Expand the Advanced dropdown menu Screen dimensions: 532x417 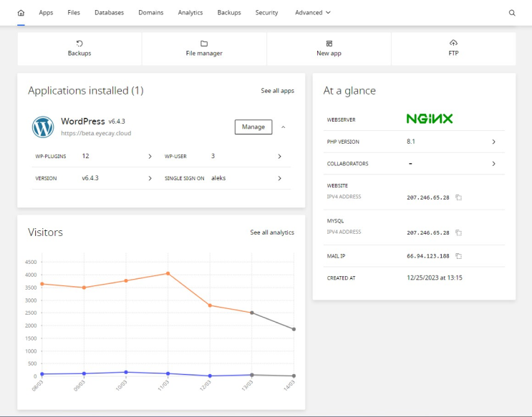pos(312,13)
